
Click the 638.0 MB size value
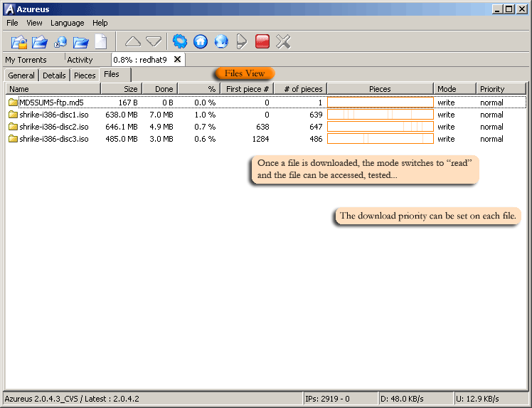tap(122, 115)
